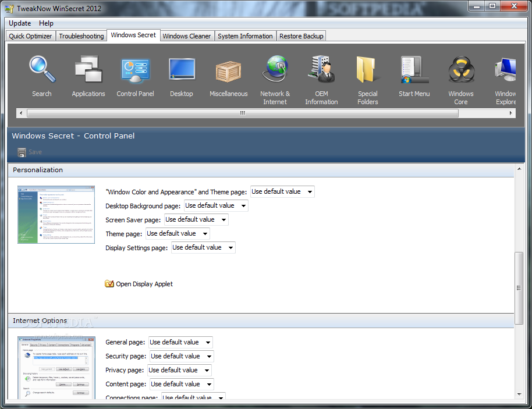Open the Start Menu category icon

click(x=414, y=70)
